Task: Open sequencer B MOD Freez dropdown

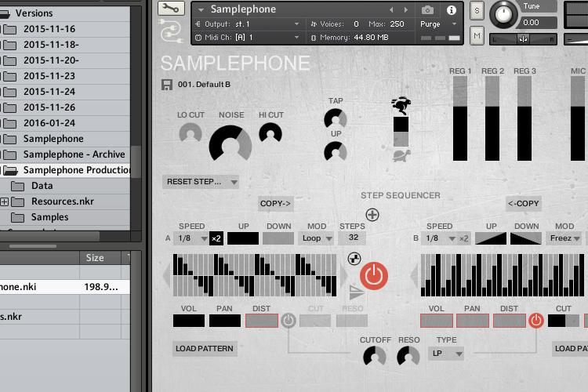Action: [564, 238]
